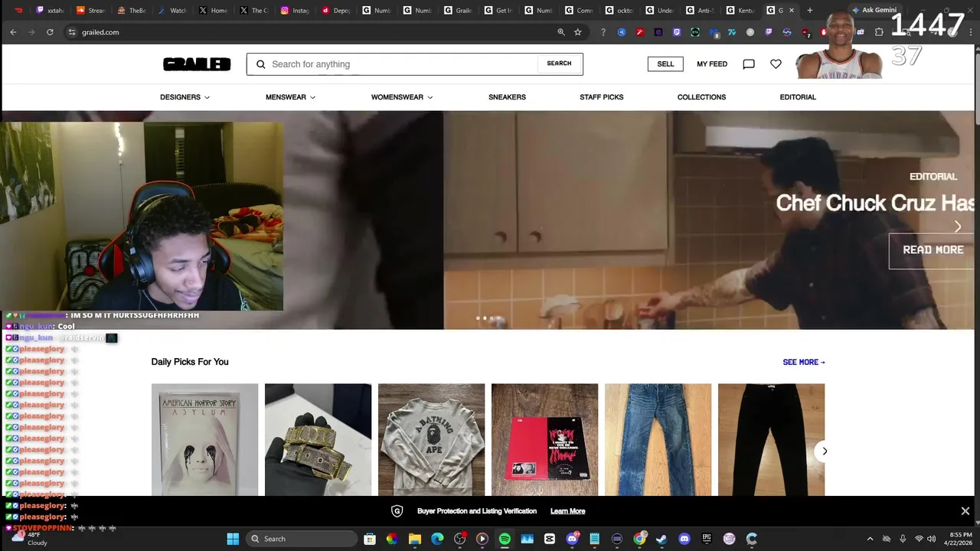Click READ MORE on the editorial banner
980x551 pixels.
point(933,250)
